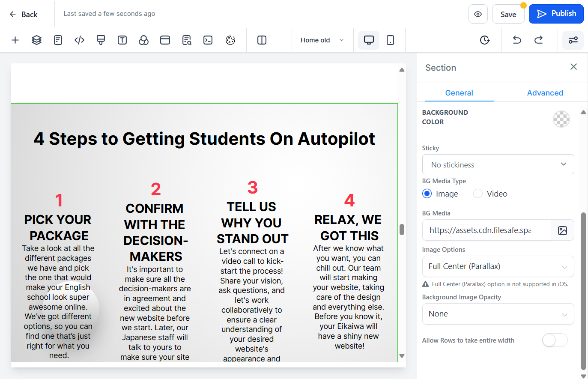The height and width of the screenshot is (379, 588).
Task: Open version history clock icon
Action: tap(484, 40)
